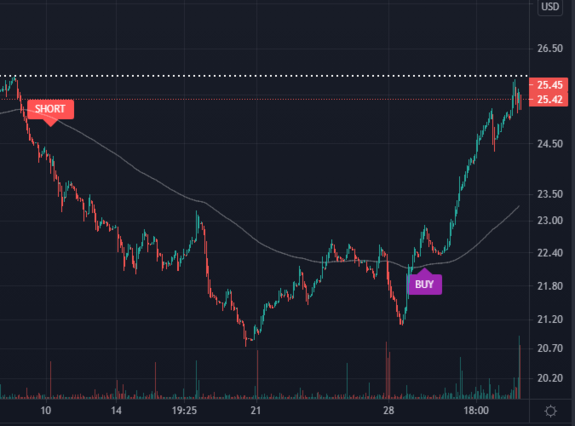The image size is (575, 426).
Task: Open the USD currency selector
Action: coord(550,7)
